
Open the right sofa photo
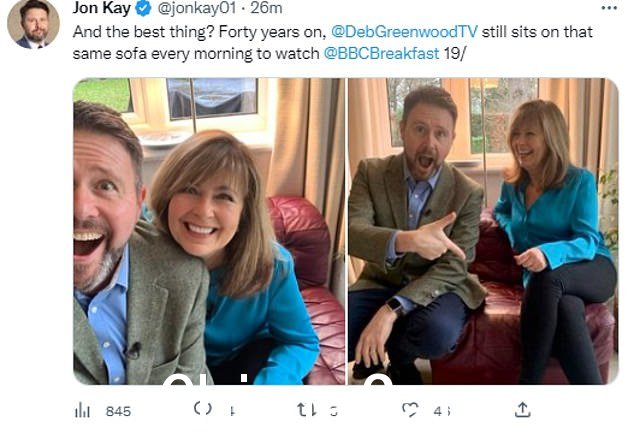tap(483, 231)
